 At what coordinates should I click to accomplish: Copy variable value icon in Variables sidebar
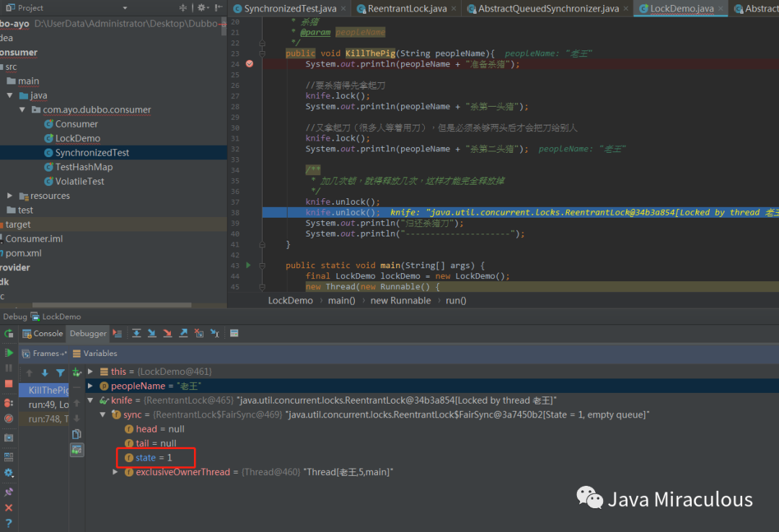pos(76,434)
